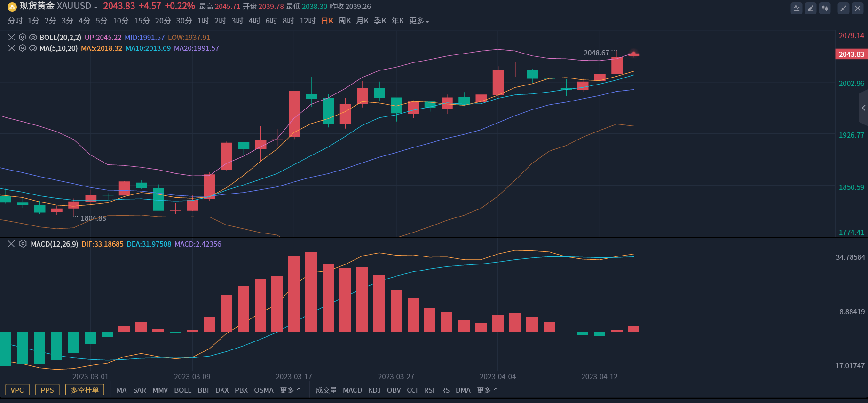The width and height of the screenshot is (868, 403).
Task: Switch to 周K weekly chart
Action: [x=345, y=21]
